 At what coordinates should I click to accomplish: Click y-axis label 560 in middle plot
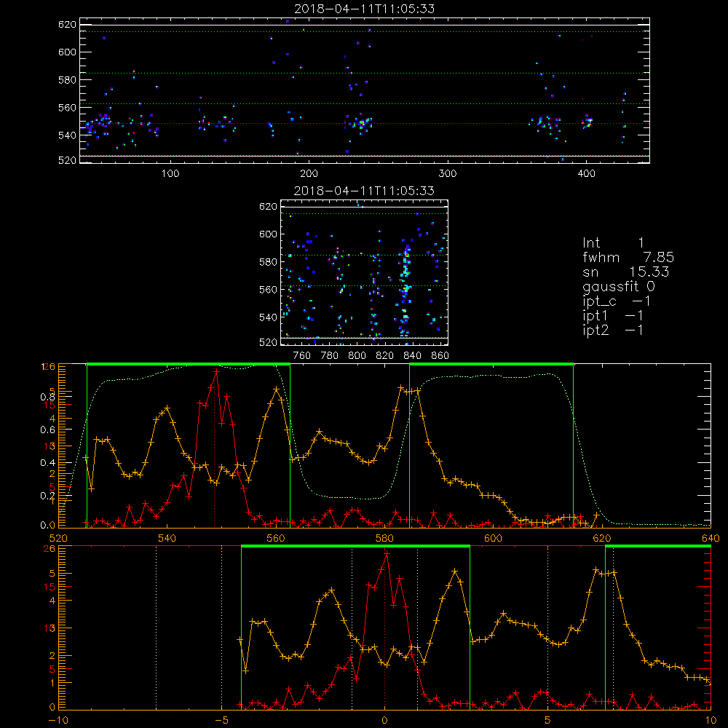(x=268, y=289)
